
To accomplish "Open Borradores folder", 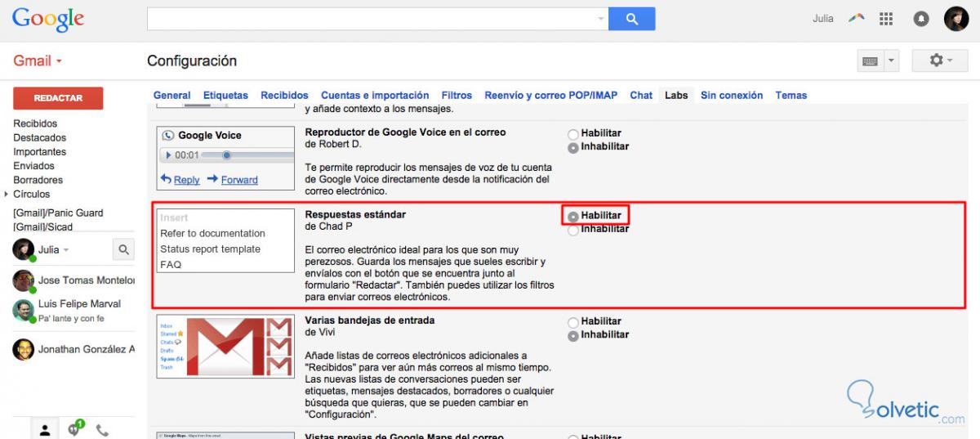I will click(x=38, y=180).
